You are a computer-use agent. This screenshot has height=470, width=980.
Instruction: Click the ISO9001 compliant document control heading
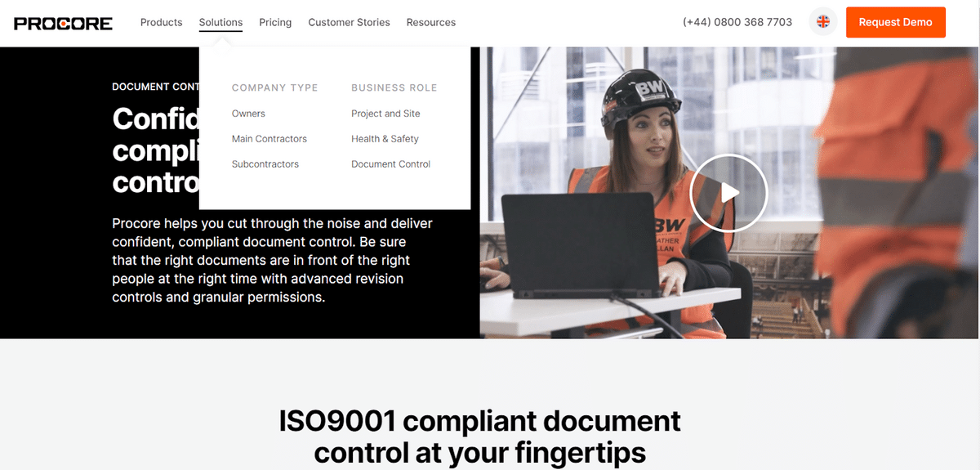coord(480,436)
